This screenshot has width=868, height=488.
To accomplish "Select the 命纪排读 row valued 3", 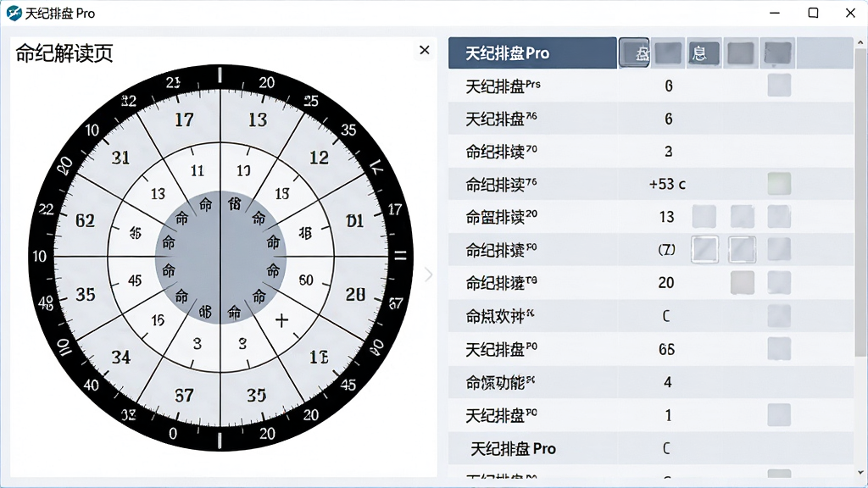I will tap(650, 151).
